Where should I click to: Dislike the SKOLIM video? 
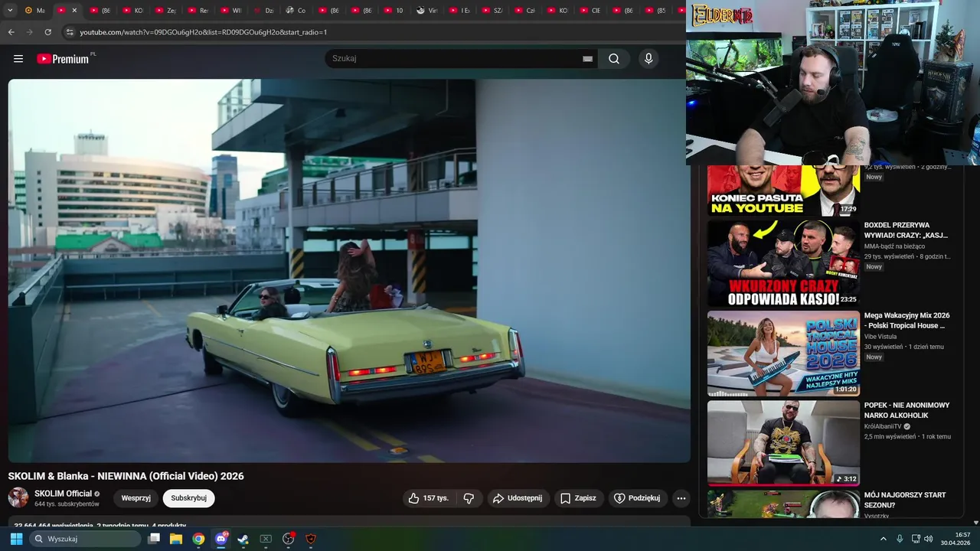(469, 498)
